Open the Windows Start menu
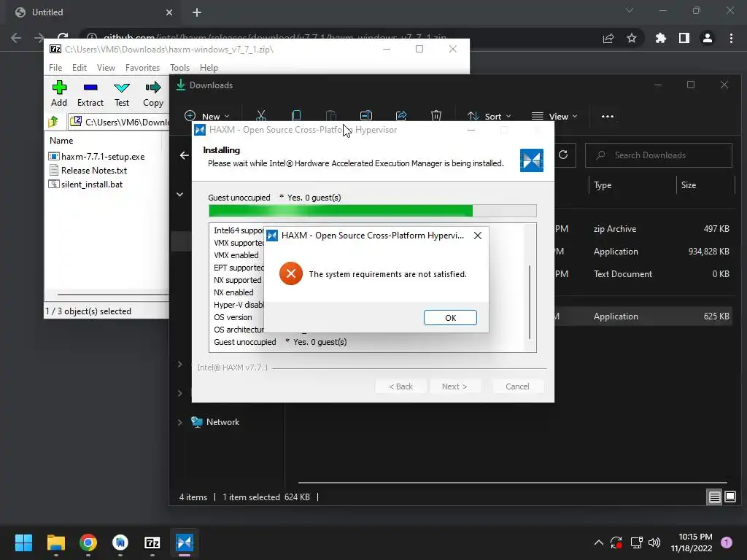This screenshot has width=747, height=560. point(23,542)
